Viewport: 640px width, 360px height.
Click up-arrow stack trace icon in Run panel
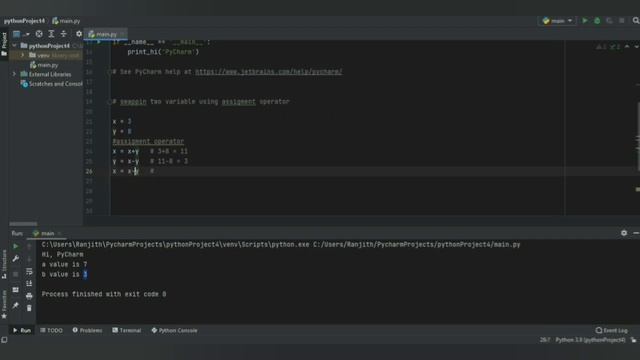[29, 247]
